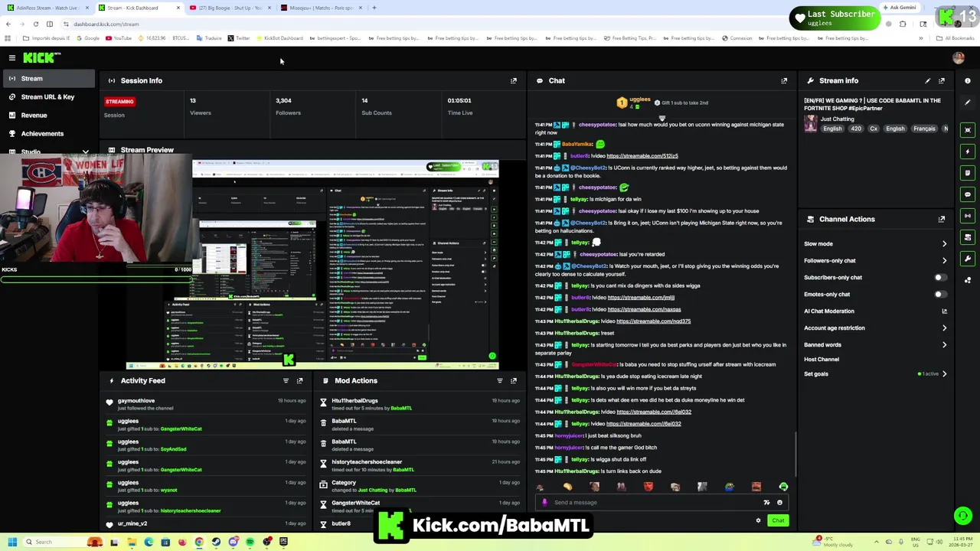Switch to AdinRoss Stream browser tab
This screenshot has height=551, width=980.
46,8
